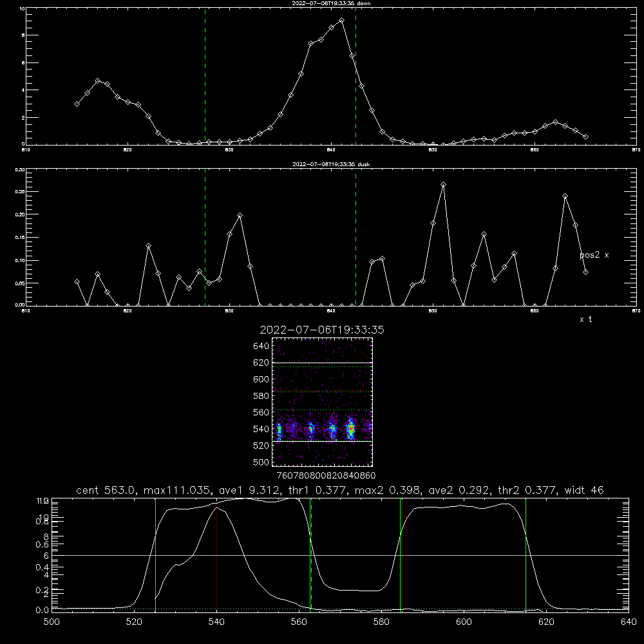Click the horizontal white threshold line in bottom plot
Viewport: 644px width, 644px height.
click(340, 555)
